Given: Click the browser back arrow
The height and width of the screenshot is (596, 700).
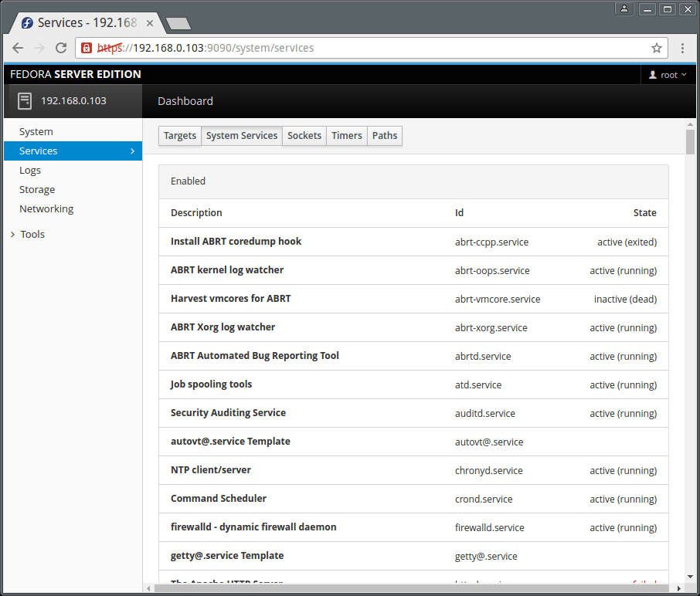Looking at the screenshot, I should pyautogui.click(x=18, y=48).
